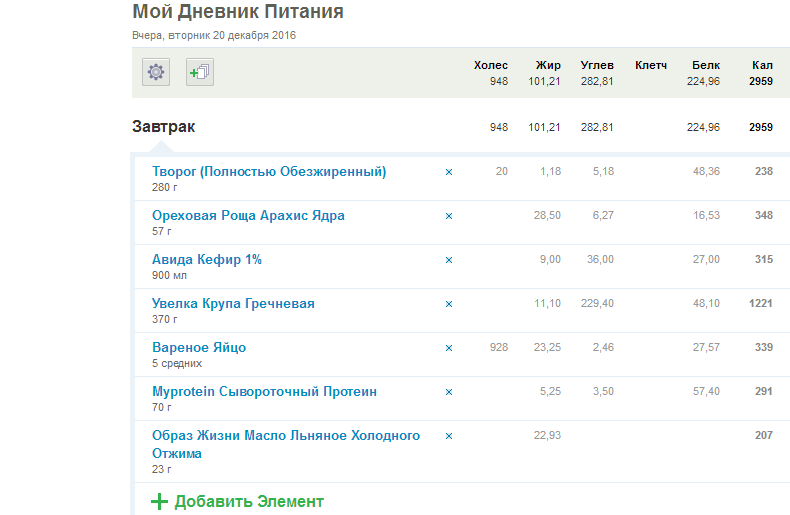The height and width of the screenshot is (515, 790).
Task: Click the Мой Дневник Питания heading
Action: 238,12
